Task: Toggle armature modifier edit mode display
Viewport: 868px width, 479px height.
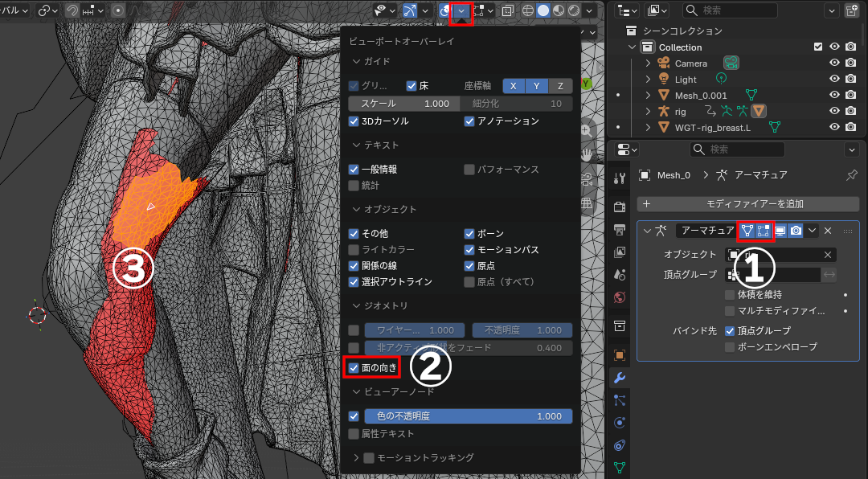Action: [764, 231]
